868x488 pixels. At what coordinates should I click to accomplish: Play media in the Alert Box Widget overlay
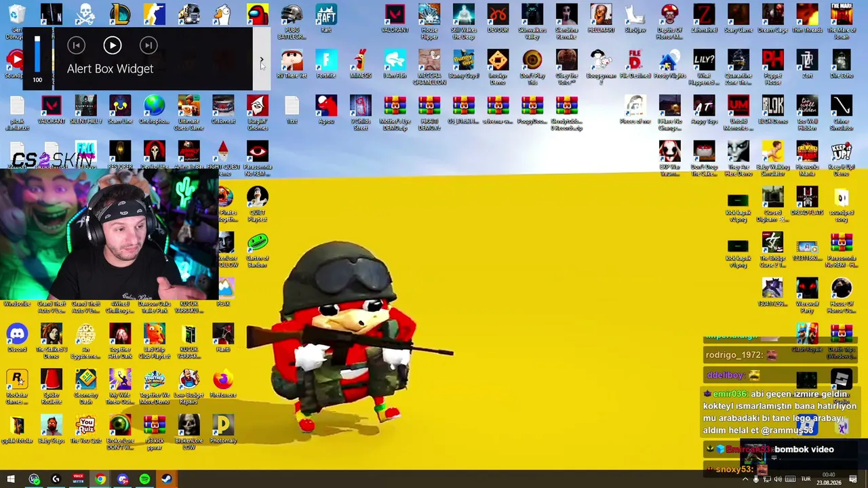[113, 45]
